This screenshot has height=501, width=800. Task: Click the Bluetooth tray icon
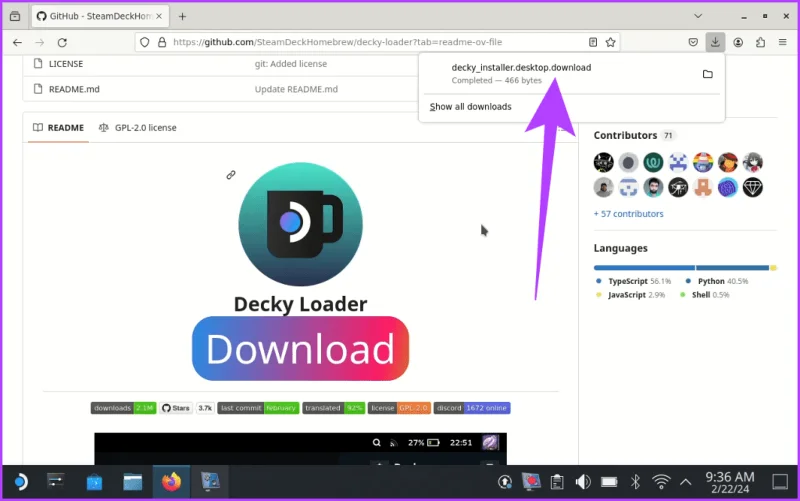pyautogui.click(x=635, y=482)
